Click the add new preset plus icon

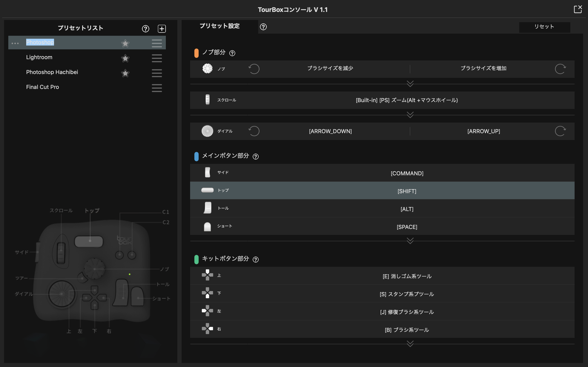click(162, 29)
